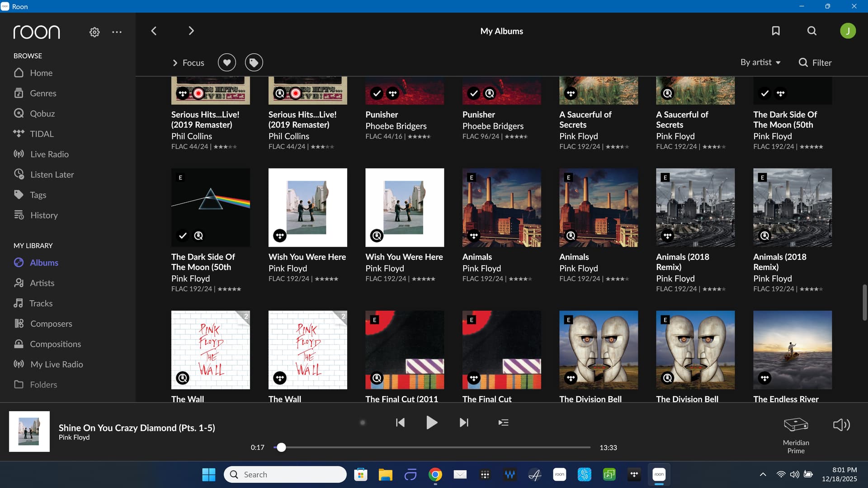
Task: Go to Qobuz in sidebar
Action: (x=42, y=113)
